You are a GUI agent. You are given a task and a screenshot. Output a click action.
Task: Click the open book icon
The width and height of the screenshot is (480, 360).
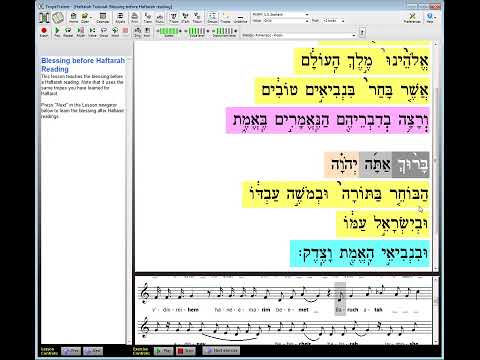pyautogui.click(x=58, y=18)
